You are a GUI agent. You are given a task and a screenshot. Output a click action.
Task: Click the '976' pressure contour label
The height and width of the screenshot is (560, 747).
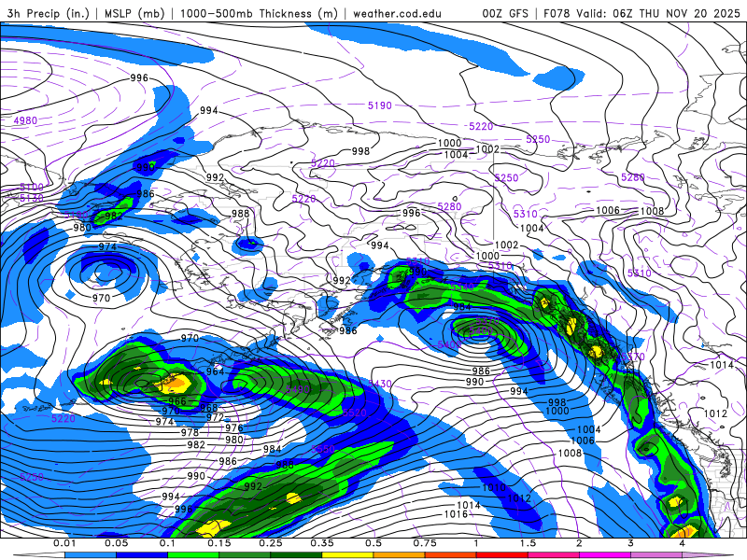point(234,427)
